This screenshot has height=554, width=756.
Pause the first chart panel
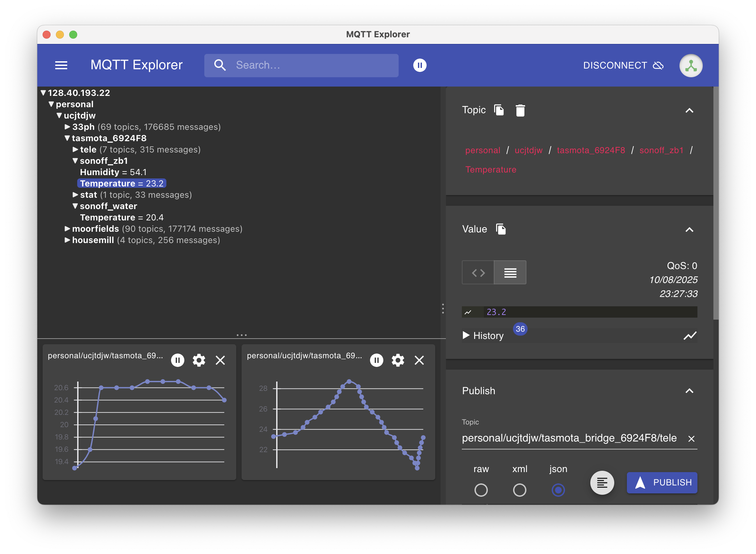click(178, 360)
